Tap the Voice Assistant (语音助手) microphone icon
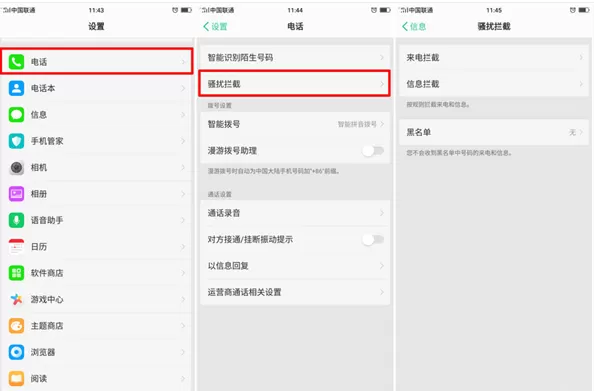 (x=16, y=220)
